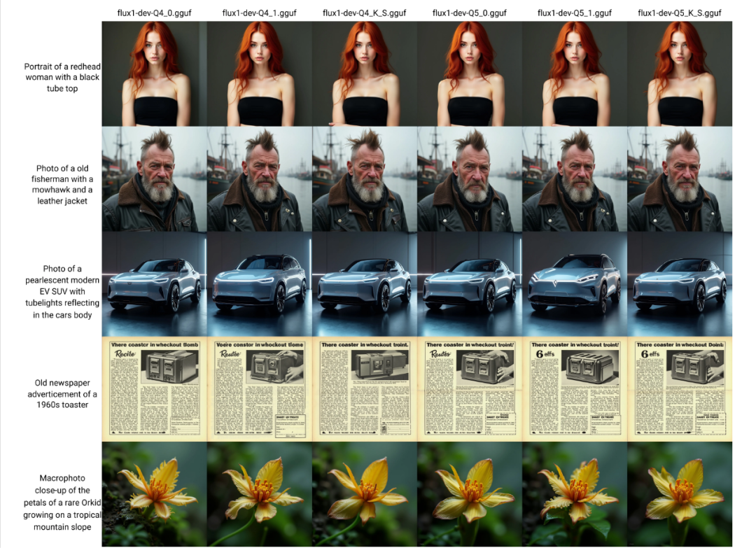
Task: Select the yellow orchid image in the Q5_K_S column
Action: point(680,494)
